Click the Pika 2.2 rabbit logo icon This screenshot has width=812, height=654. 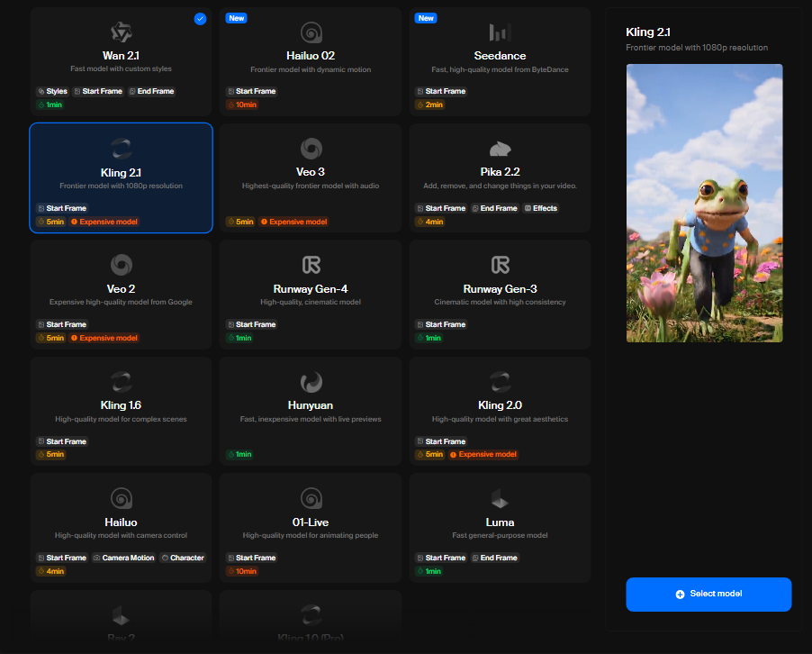point(501,150)
